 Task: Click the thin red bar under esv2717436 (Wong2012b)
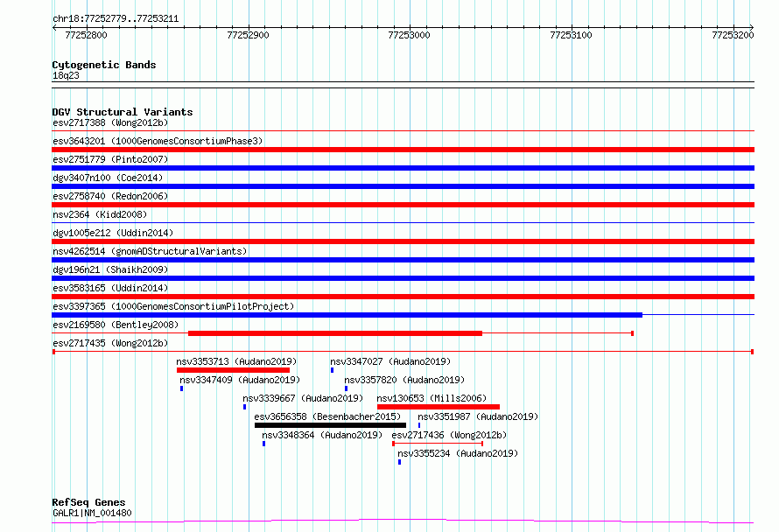(438, 444)
